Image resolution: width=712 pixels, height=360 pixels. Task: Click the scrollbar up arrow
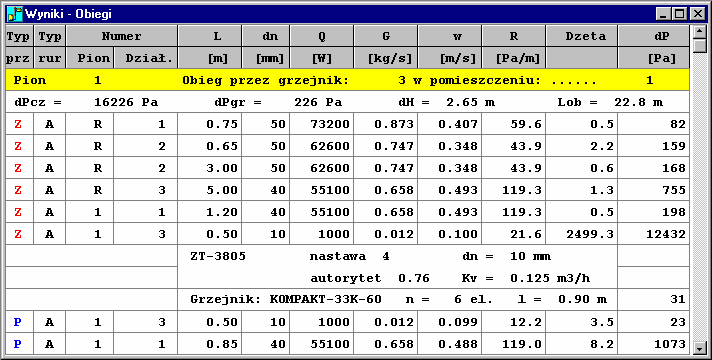coord(700,32)
